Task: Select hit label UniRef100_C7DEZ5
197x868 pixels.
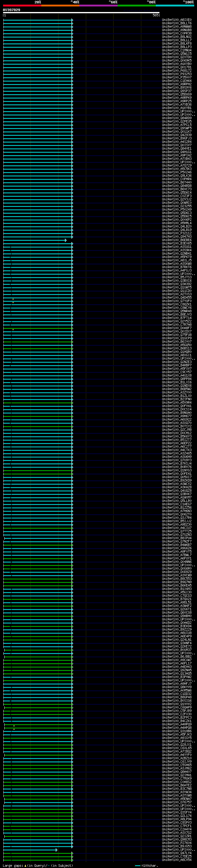Action: 177,856
